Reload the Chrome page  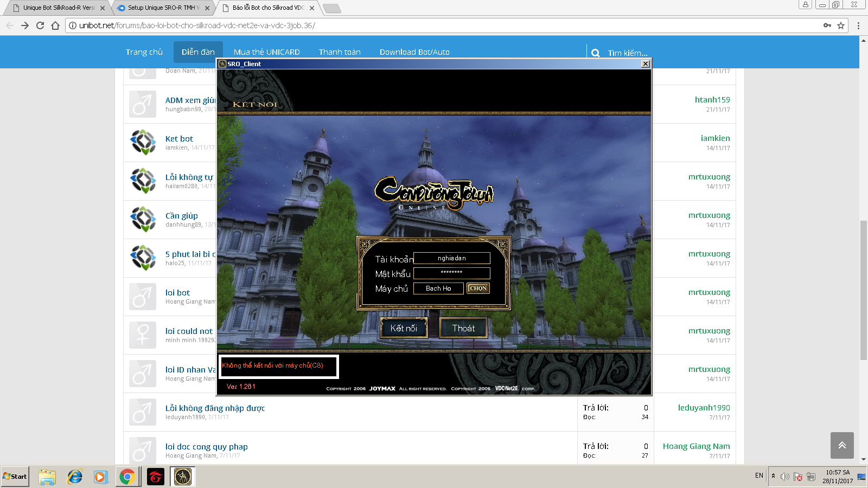(x=40, y=25)
